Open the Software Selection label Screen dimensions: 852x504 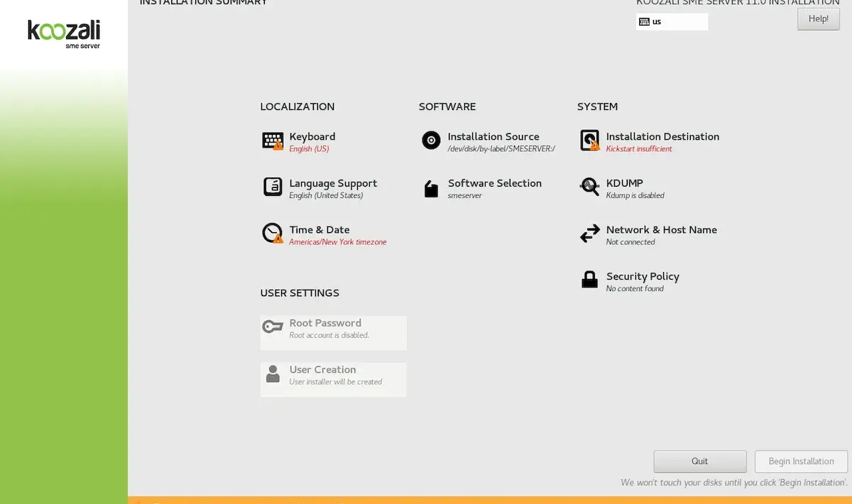(495, 183)
